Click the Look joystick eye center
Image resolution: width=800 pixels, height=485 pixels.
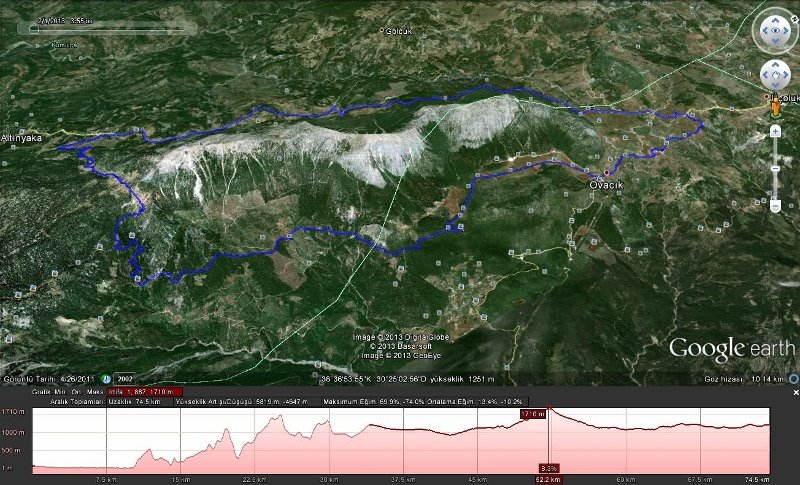pos(775,31)
